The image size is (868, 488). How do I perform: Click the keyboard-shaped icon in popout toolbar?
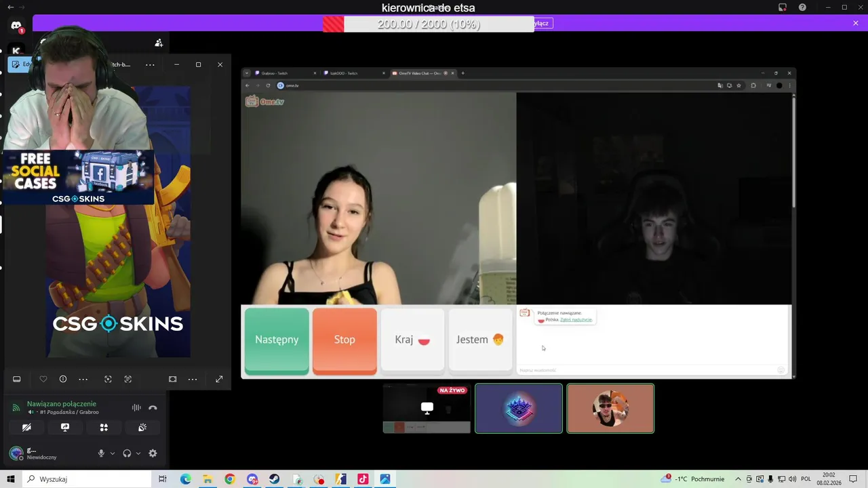17,379
